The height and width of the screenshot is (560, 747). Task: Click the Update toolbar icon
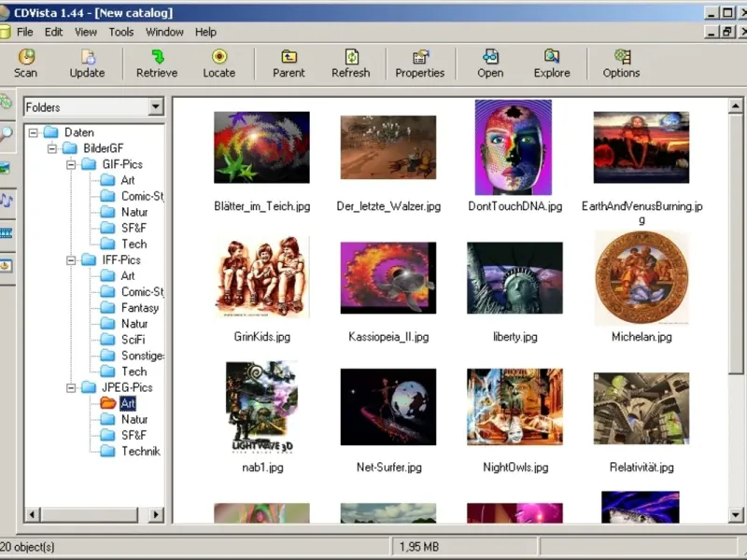(x=87, y=58)
